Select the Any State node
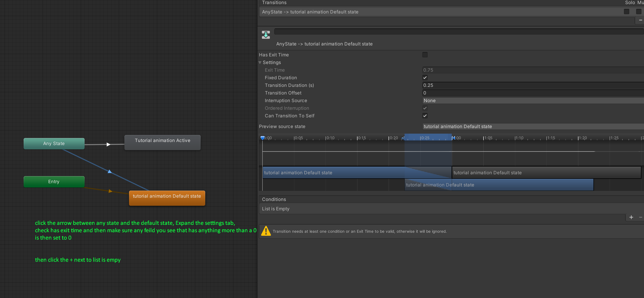 pyautogui.click(x=54, y=144)
